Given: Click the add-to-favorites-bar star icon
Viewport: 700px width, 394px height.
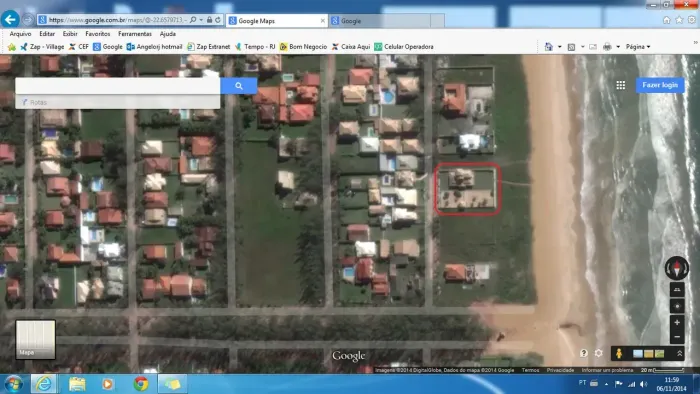Looking at the screenshot, I should pyautogui.click(x=12, y=47).
